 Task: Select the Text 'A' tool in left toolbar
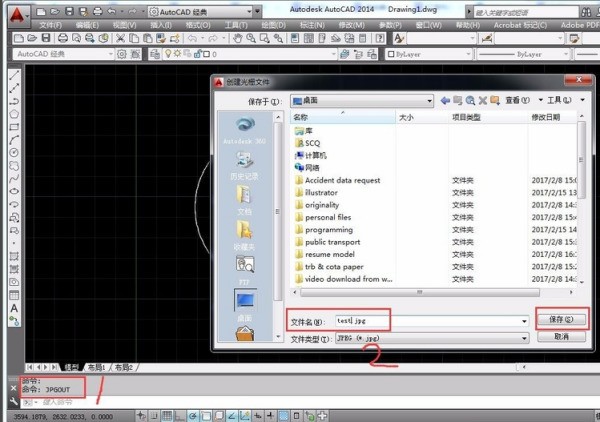(x=14, y=308)
